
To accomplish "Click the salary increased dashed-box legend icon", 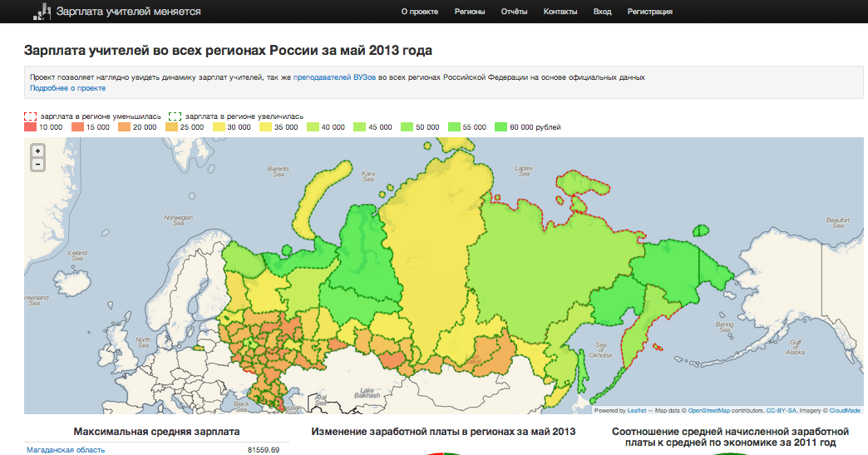I will pyautogui.click(x=175, y=117).
